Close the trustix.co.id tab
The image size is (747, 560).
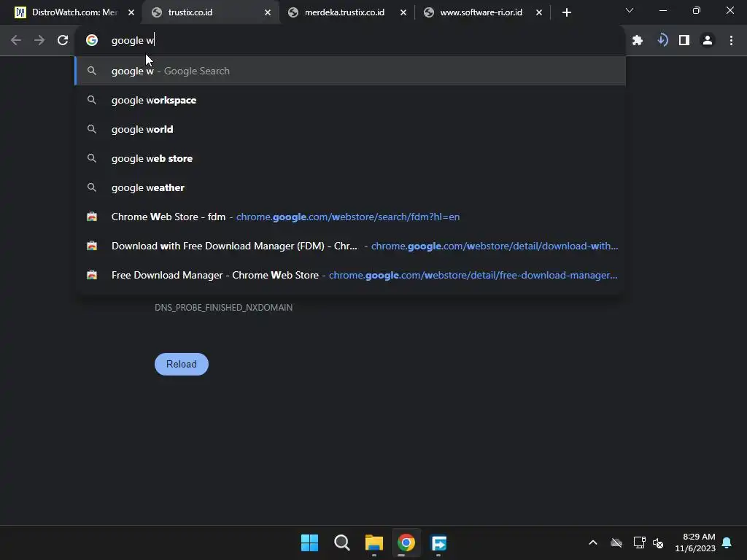click(x=268, y=12)
